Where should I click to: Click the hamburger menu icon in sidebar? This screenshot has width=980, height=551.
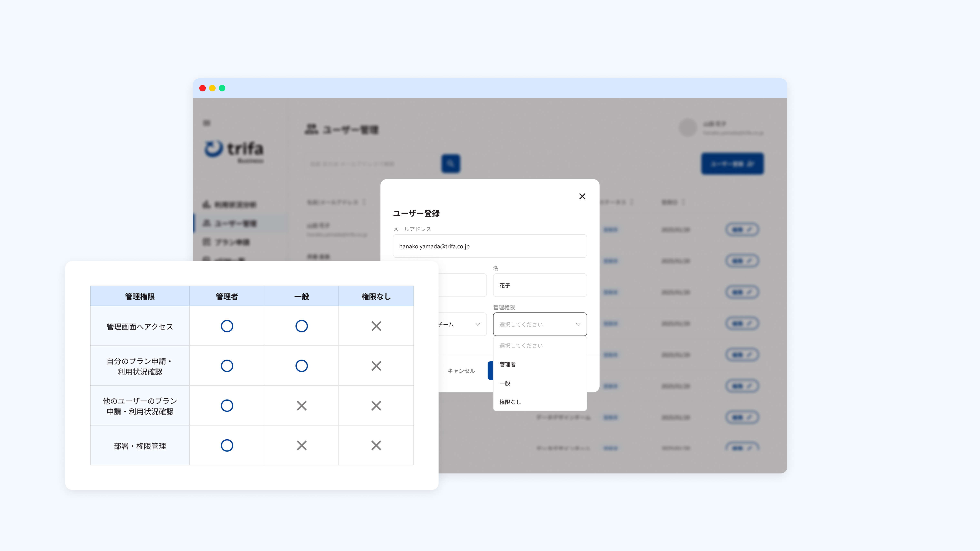point(207,123)
